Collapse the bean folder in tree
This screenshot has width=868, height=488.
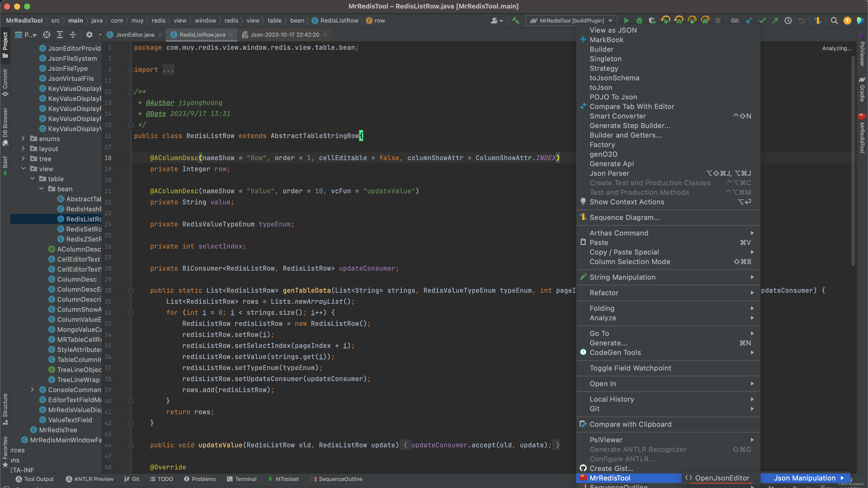tap(41, 189)
